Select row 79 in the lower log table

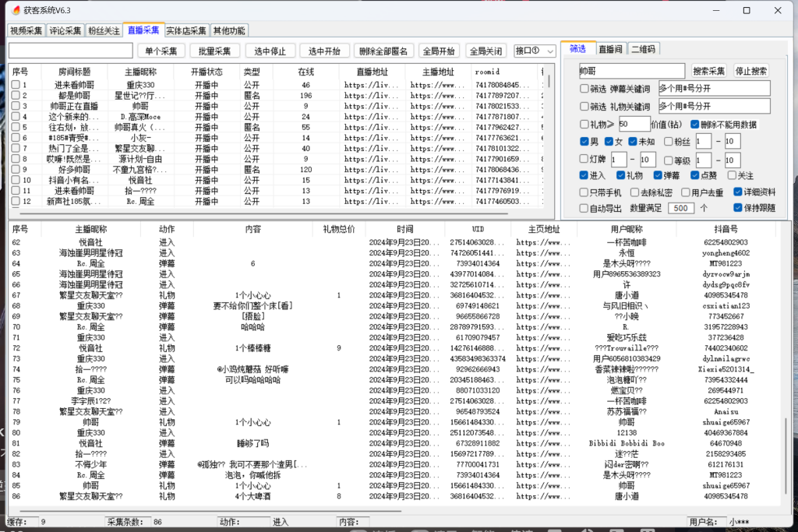click(234, 422)
